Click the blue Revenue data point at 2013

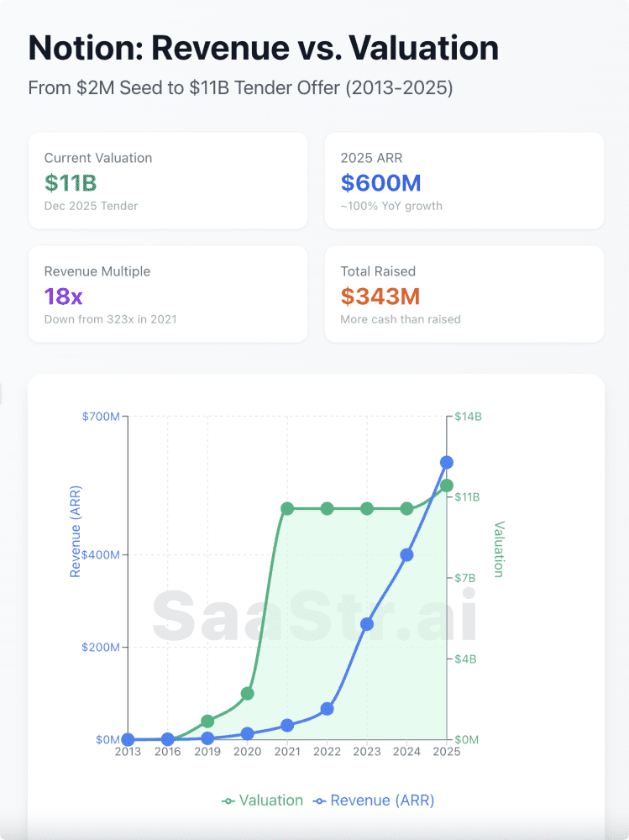click(x=128, y=740)
